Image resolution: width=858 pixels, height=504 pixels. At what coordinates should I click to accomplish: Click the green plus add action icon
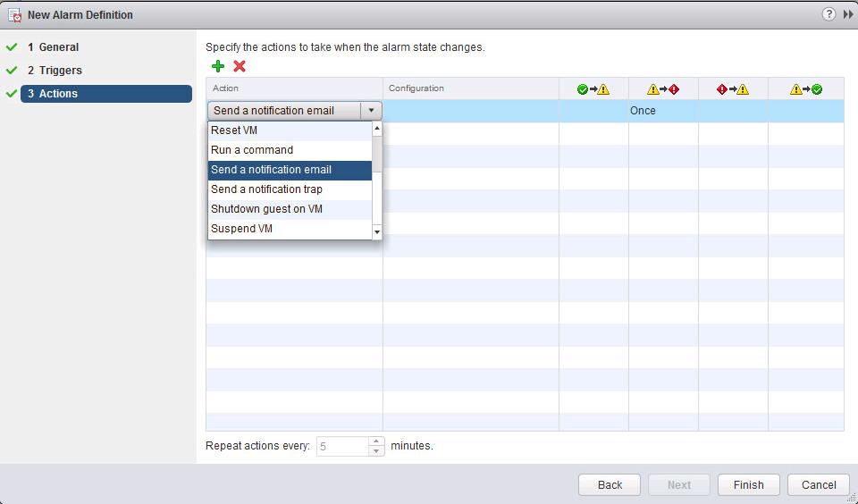point(218,66)
